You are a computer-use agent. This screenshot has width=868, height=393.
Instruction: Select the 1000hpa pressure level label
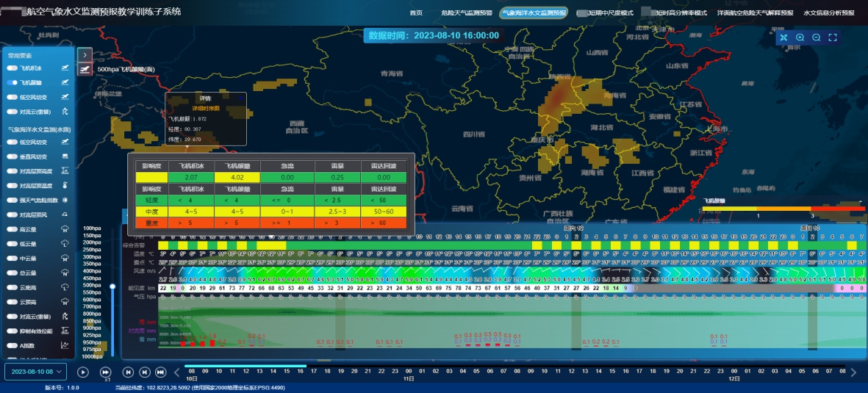[91, 357]
